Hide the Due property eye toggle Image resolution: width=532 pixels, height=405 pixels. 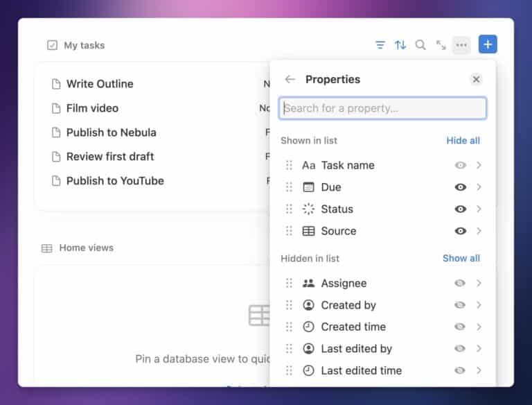tap(460, 187)
